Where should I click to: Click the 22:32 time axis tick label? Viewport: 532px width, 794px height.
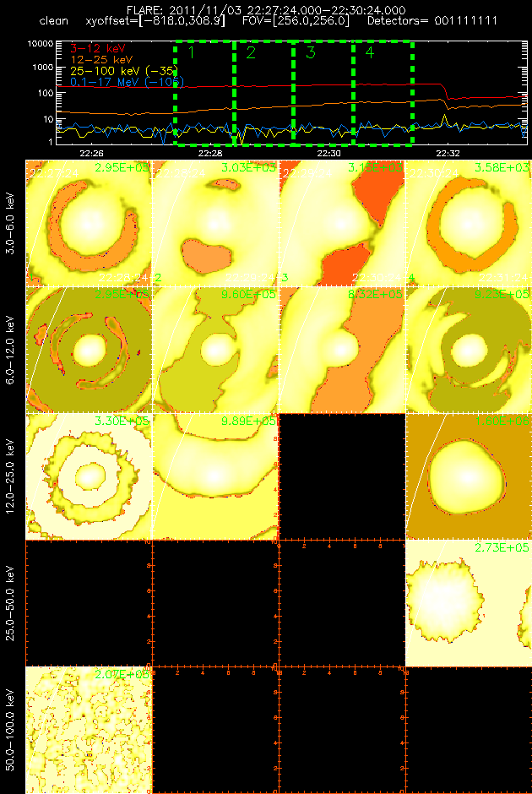(x=448, y=152)
